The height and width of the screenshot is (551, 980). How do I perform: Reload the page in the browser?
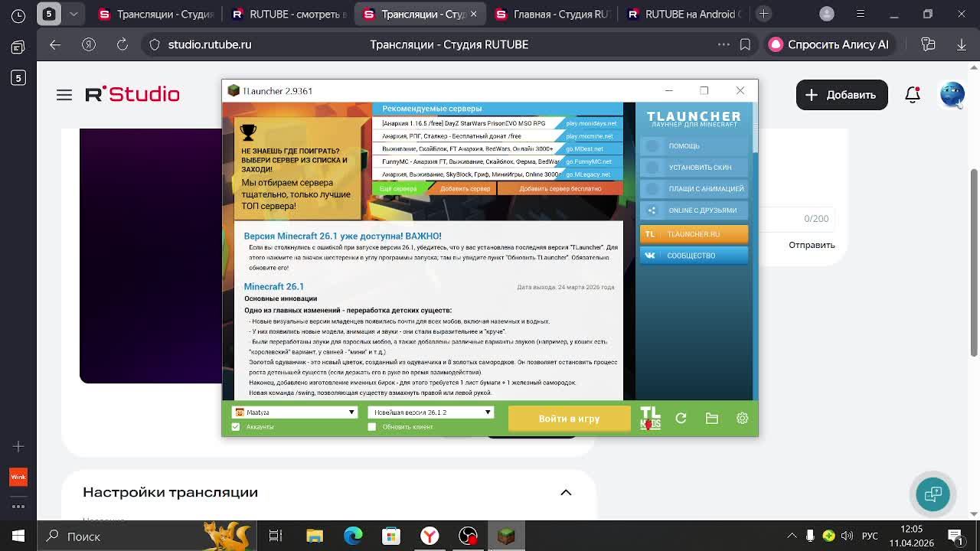click(x=122, y=44)
